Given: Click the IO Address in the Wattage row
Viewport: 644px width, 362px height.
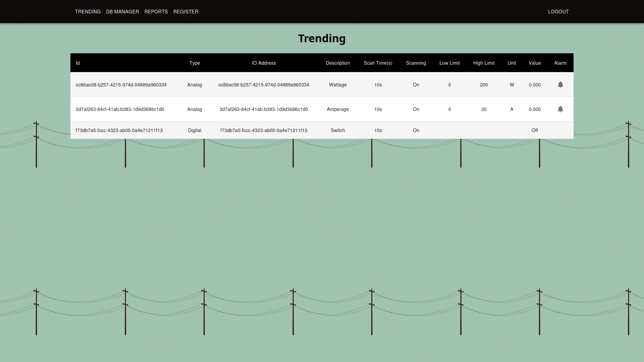Looking at the screenshot, I should tap(264, 85).
